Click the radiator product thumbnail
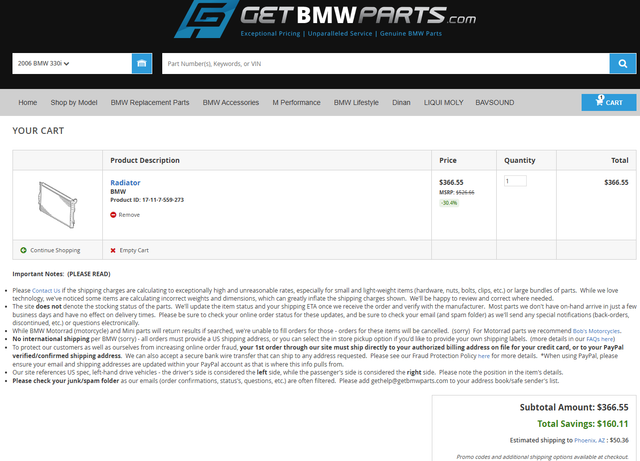640x461 pixels. pyautogui.click(x=58, y=205)
